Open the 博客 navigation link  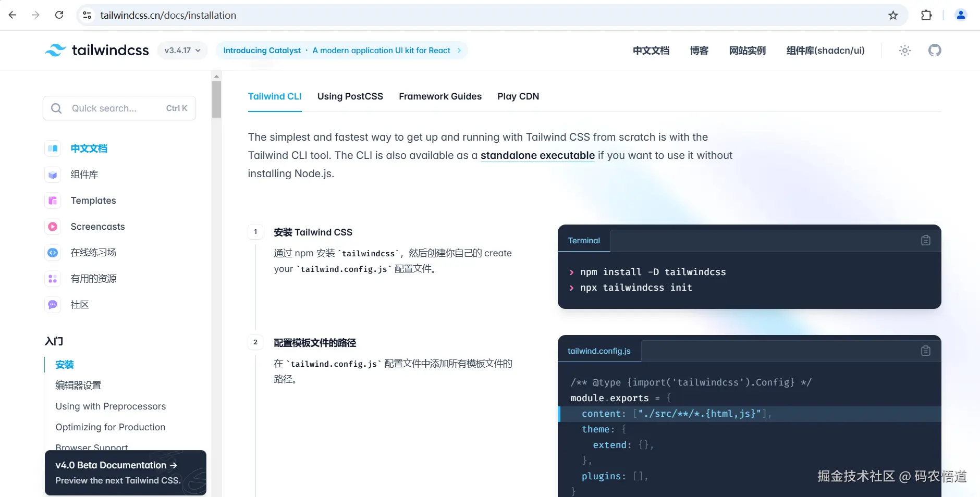(699, 51)
